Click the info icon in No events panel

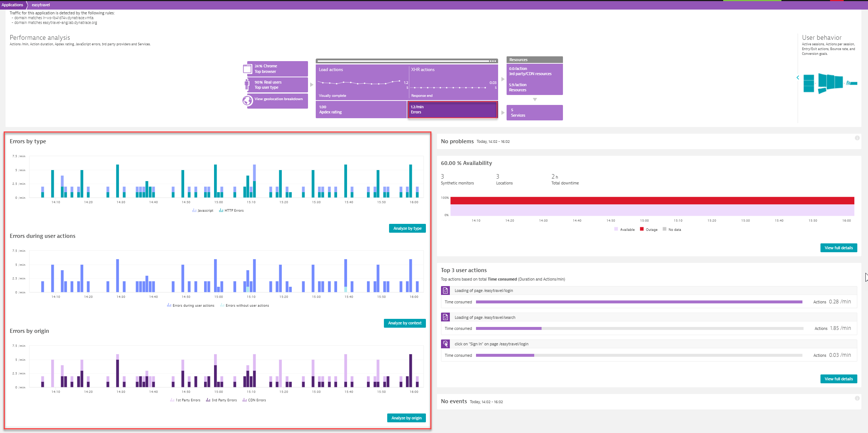(x=857, y=398)
